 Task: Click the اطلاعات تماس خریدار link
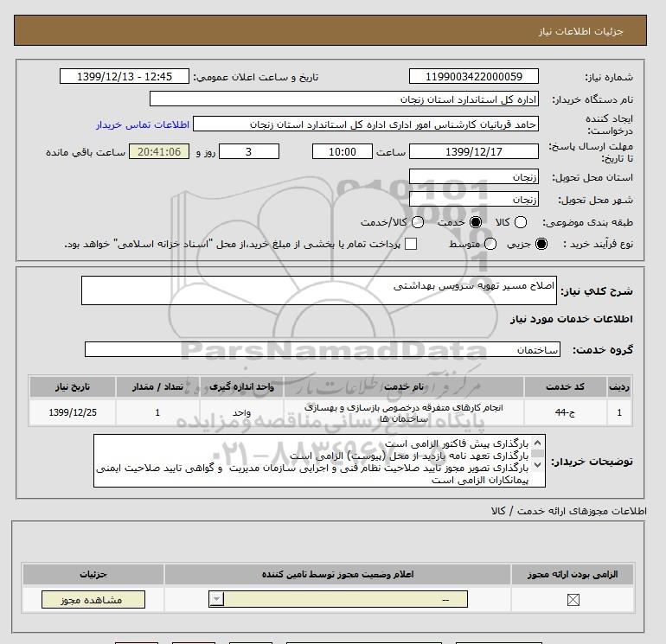coord(143,124)
